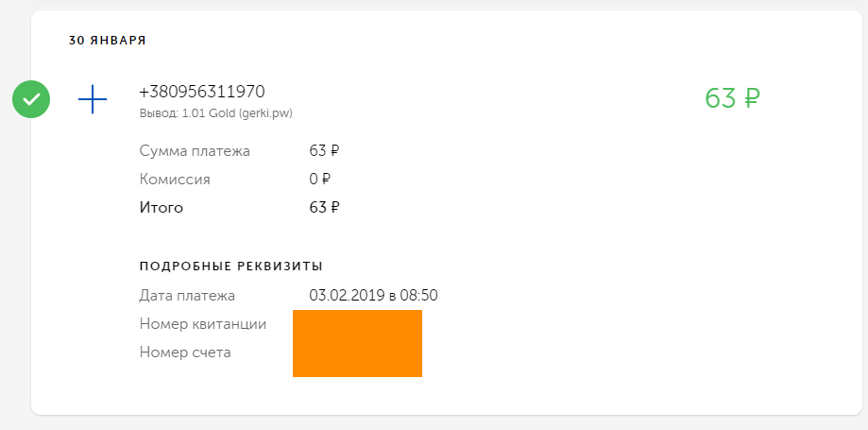The image size is (868, 430).
Task: Click the ПОДРОБНЫЕ РЕКВИЗИТЫ heading
Action: pos(231,267)
